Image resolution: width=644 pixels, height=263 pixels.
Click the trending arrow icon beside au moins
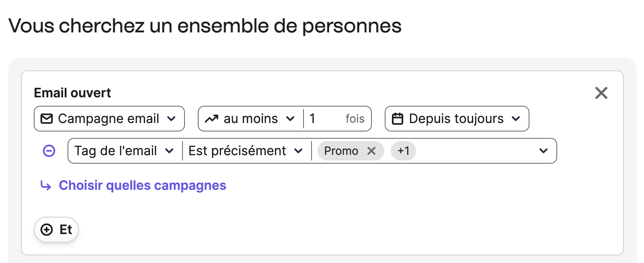tap(212, 118)
